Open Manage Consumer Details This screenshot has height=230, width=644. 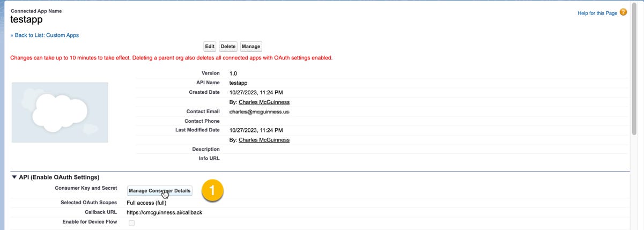click(x=159, y=191)
